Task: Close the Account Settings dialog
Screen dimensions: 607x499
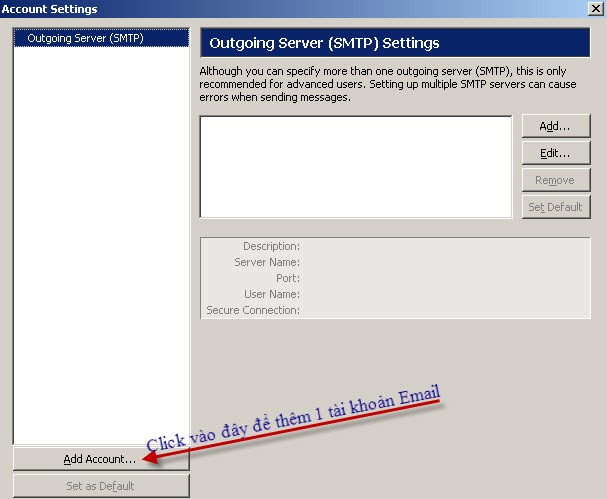Action: coord(595,9)
